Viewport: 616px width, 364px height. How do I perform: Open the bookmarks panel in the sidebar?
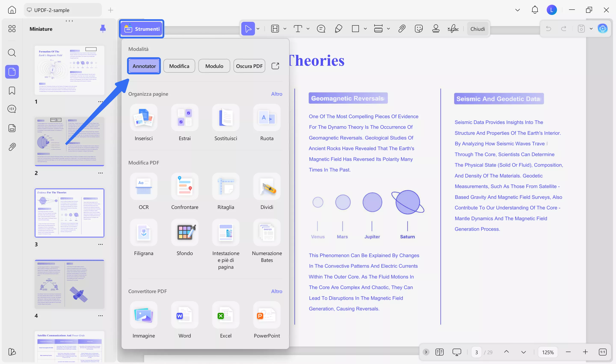(12, 91)
